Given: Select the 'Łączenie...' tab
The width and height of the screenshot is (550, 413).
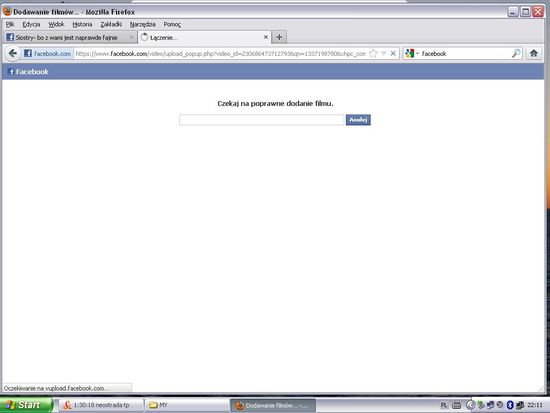Looking at the screenshot, I should (x=204, y=37).
